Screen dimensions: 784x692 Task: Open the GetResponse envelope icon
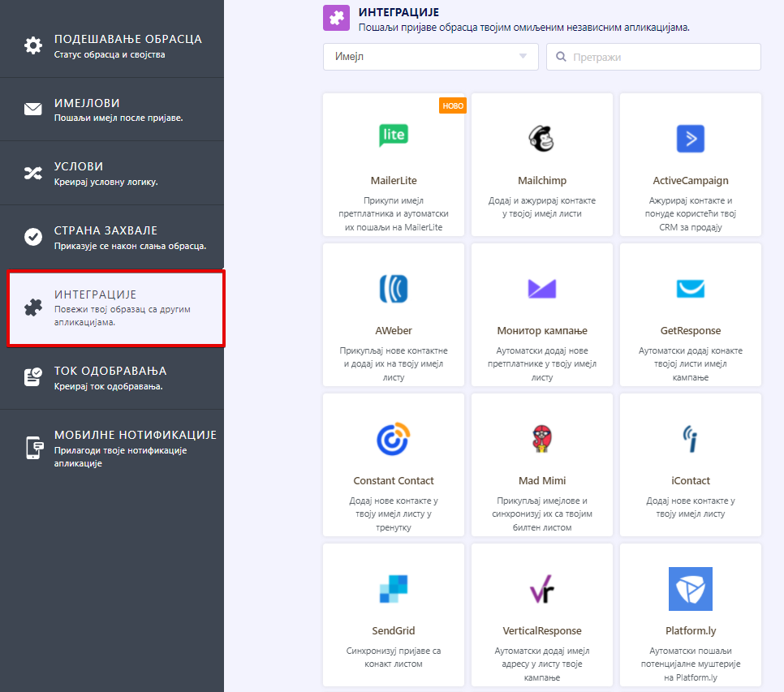[x=690, y=289]
